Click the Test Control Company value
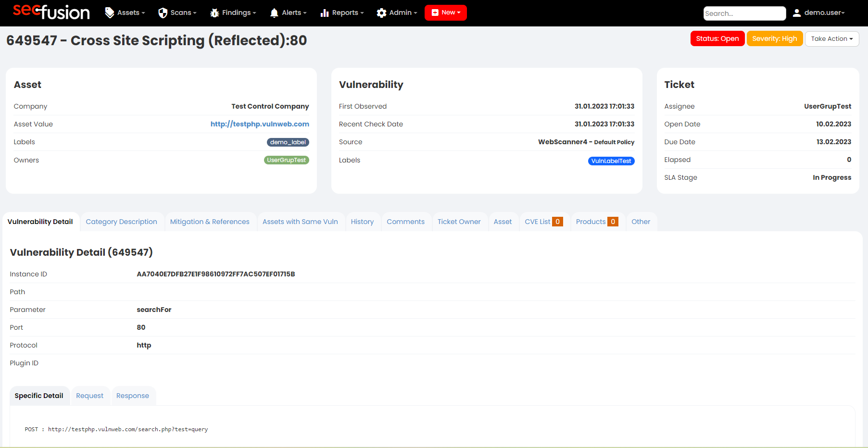The width and height of the screenshot is (868, 448). pos(270,106)
